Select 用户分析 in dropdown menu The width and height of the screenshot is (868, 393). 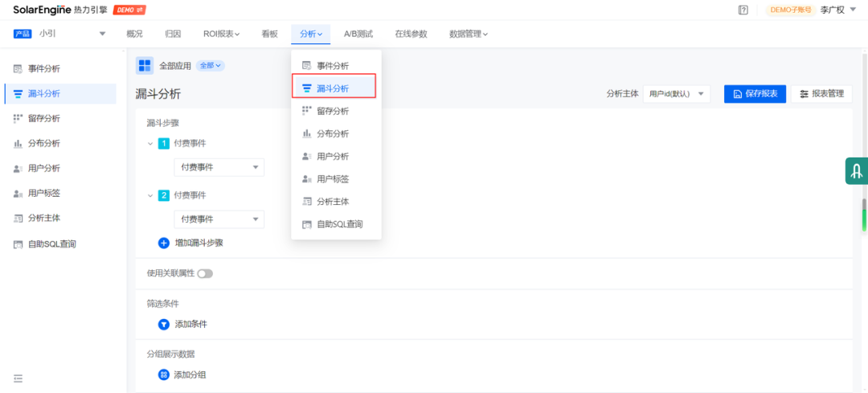click(336, 157)
